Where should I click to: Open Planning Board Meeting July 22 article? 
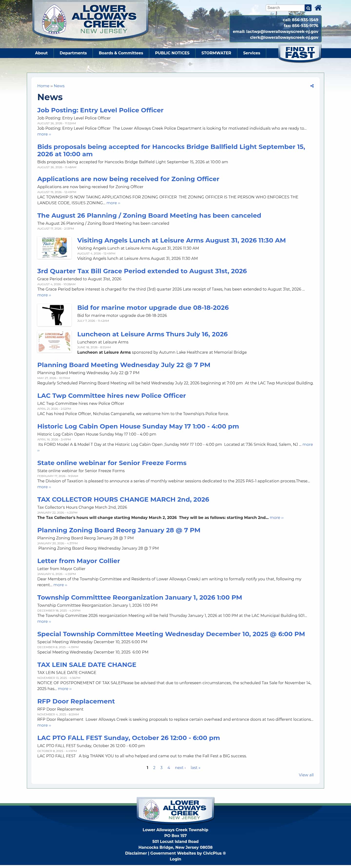124,365
